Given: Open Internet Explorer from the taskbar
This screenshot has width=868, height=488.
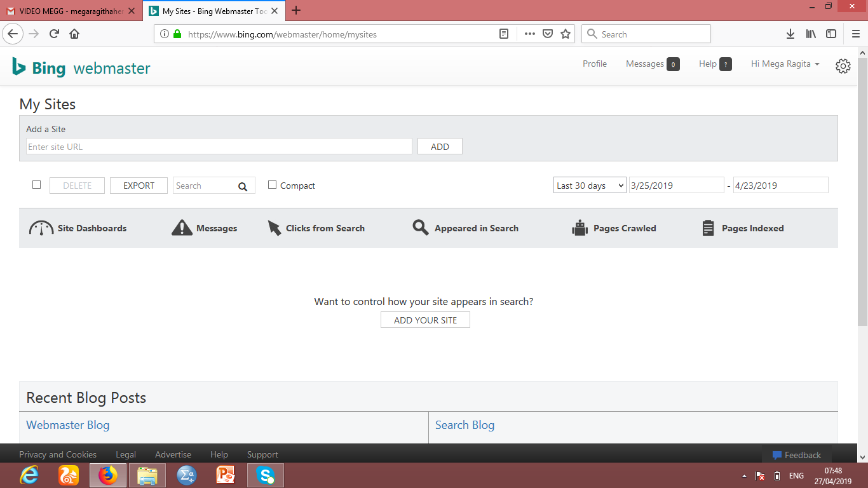Looking at the screenshot, I should pos(29,475).
